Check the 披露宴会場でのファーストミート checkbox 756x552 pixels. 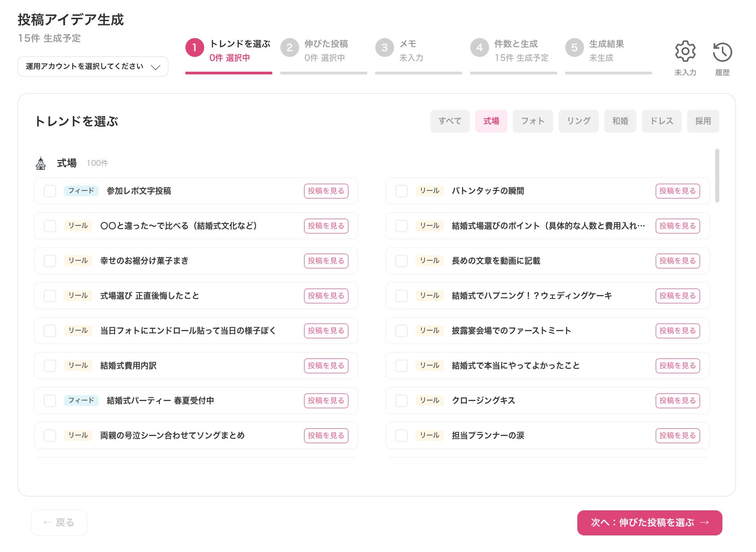(x=402, y=331)
